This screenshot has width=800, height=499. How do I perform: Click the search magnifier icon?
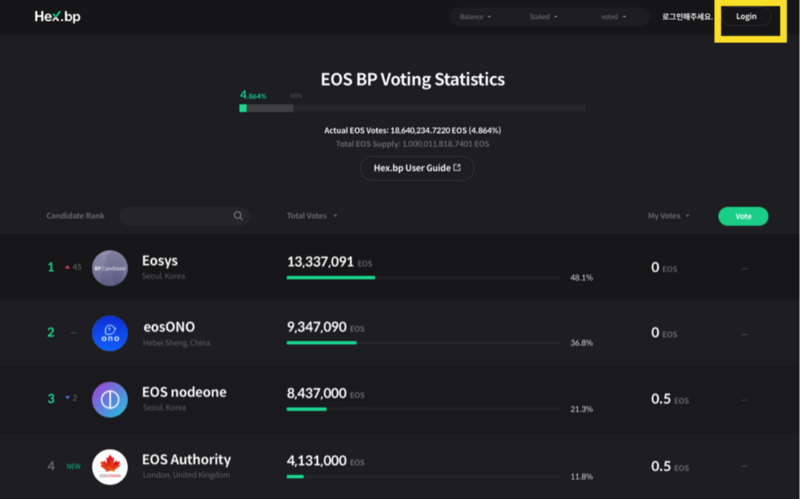pos(238,216)
